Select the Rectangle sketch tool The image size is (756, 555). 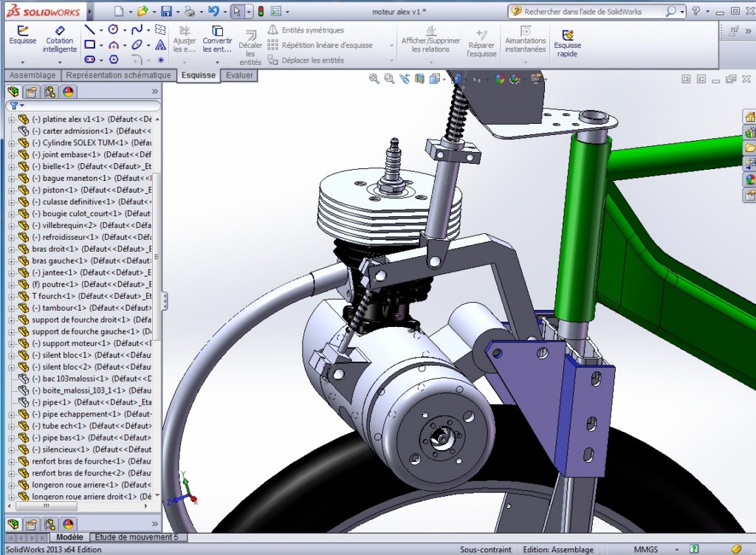point(89,45)
